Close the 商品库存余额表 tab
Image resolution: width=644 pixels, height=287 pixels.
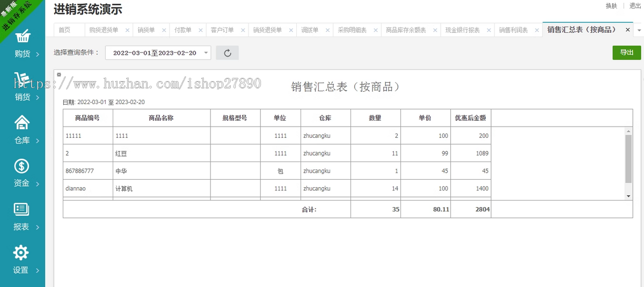click(435, 30)
